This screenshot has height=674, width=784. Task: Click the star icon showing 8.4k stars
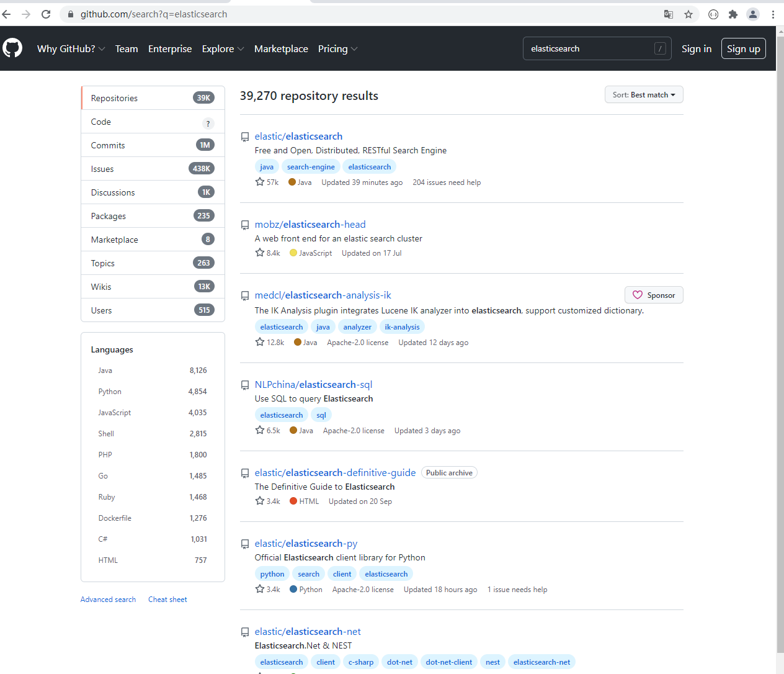(x=260, y=253)
